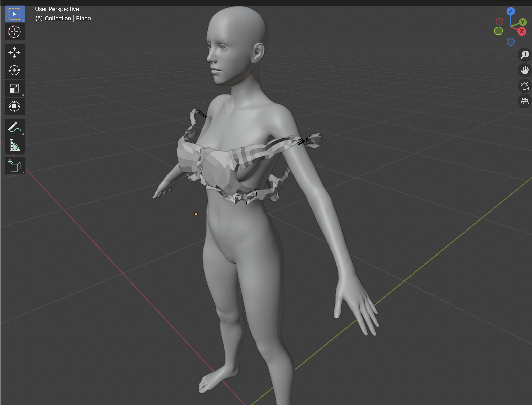Choose the Measure tool
This screenshot has width=532, height=405.
coord(15,145)
